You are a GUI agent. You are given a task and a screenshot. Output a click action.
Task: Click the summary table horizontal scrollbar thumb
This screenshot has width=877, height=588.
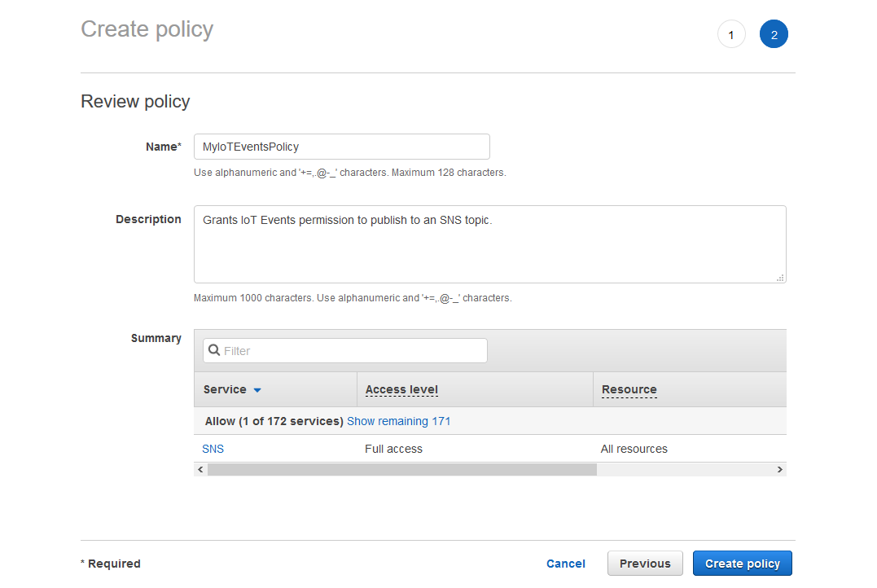401,470
